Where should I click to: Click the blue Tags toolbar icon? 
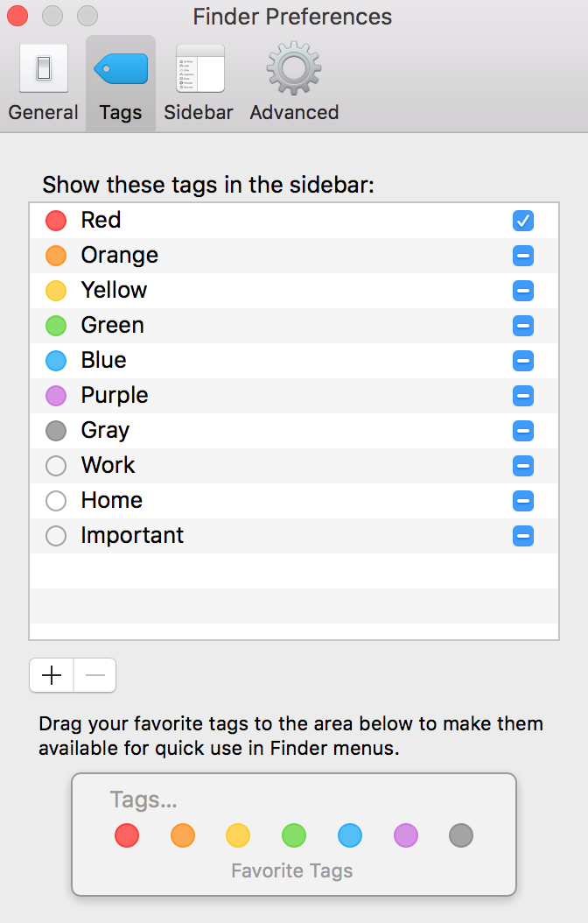point(121,70)
